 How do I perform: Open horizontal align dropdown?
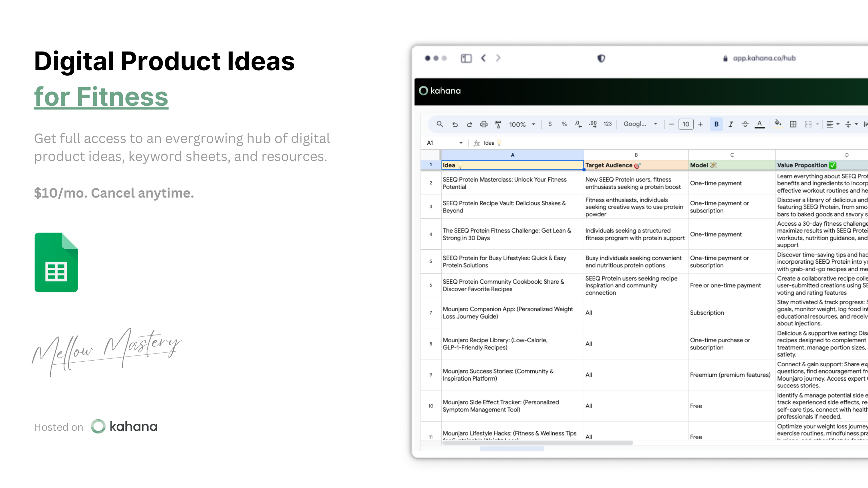[x=833, y=124]
